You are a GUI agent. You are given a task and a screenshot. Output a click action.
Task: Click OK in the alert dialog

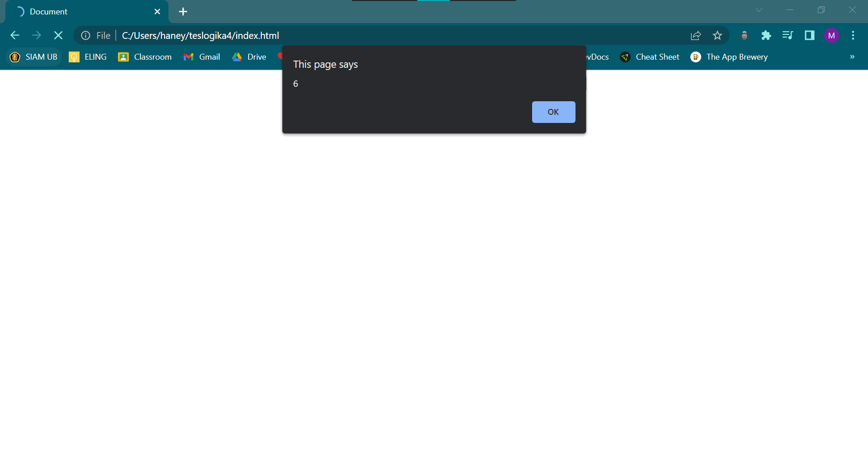click(x=553, y=112)
